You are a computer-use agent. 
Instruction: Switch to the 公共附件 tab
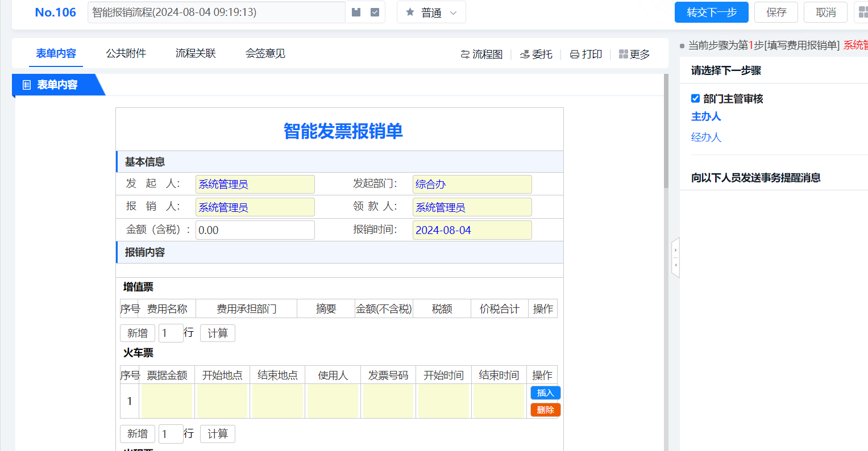coord(126,53)
